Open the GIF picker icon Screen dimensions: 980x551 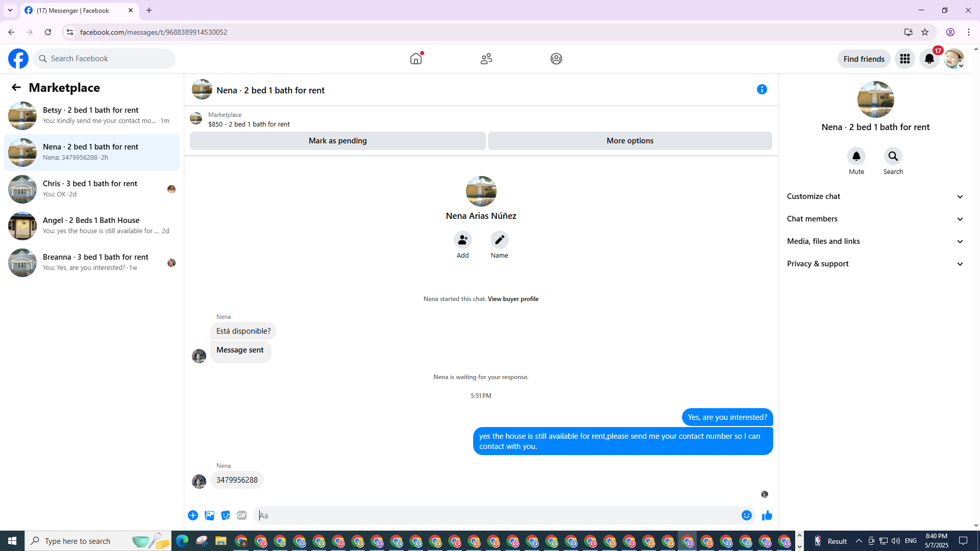[x=242, y=515]
